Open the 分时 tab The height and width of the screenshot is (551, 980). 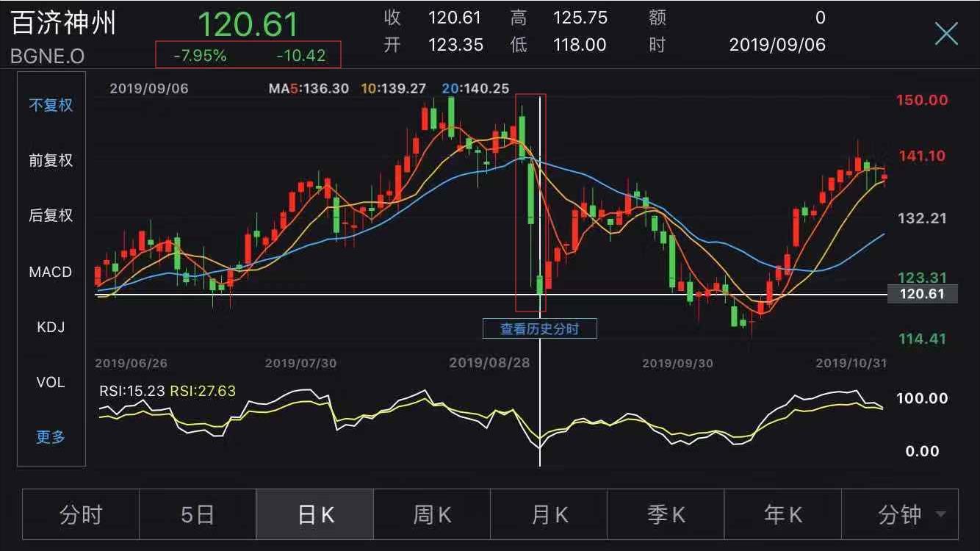81,514
